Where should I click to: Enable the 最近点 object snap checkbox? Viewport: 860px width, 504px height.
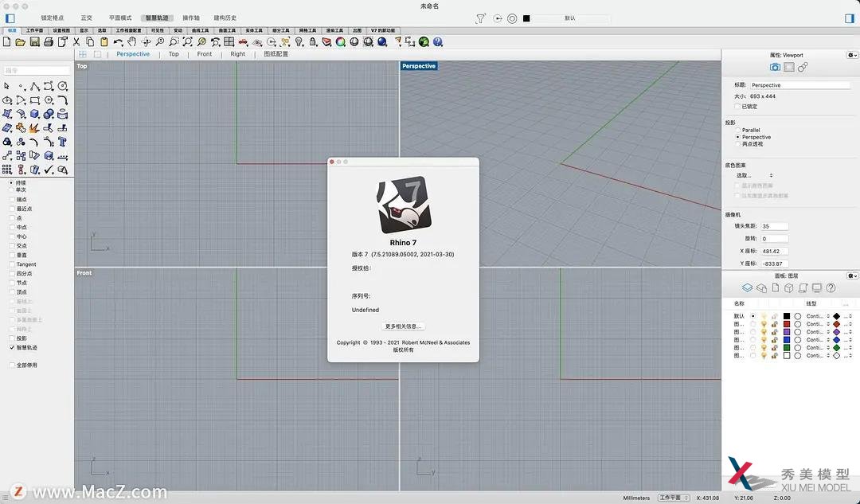[12, 209]
